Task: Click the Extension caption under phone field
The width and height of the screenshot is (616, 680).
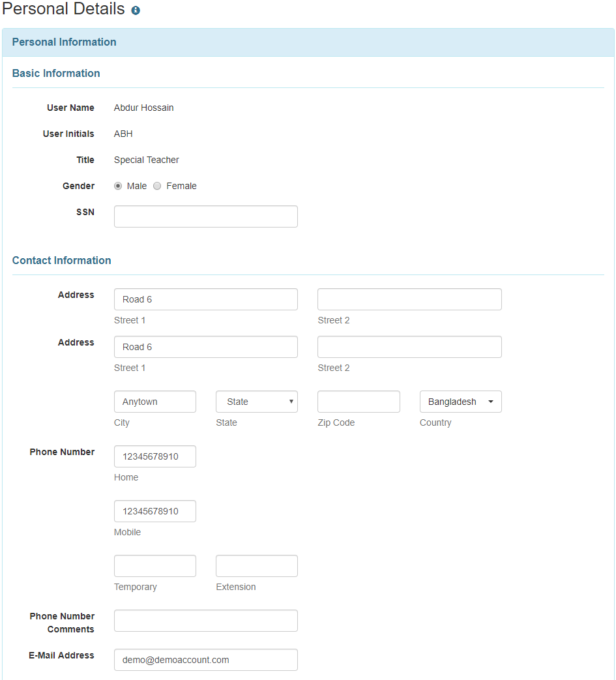Action: tap(236, 587)
